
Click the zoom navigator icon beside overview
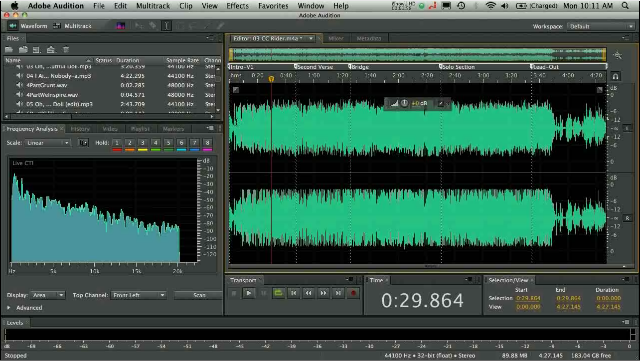(618, 55)
